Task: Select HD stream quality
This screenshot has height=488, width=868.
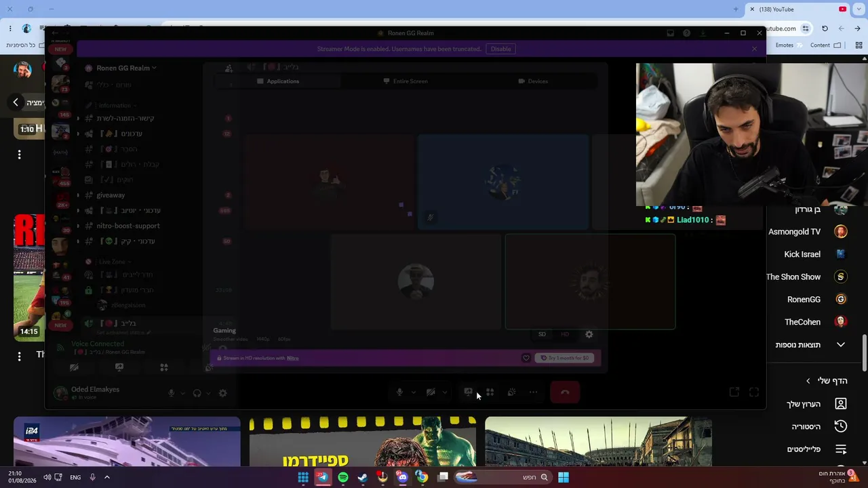Action: 565,334
